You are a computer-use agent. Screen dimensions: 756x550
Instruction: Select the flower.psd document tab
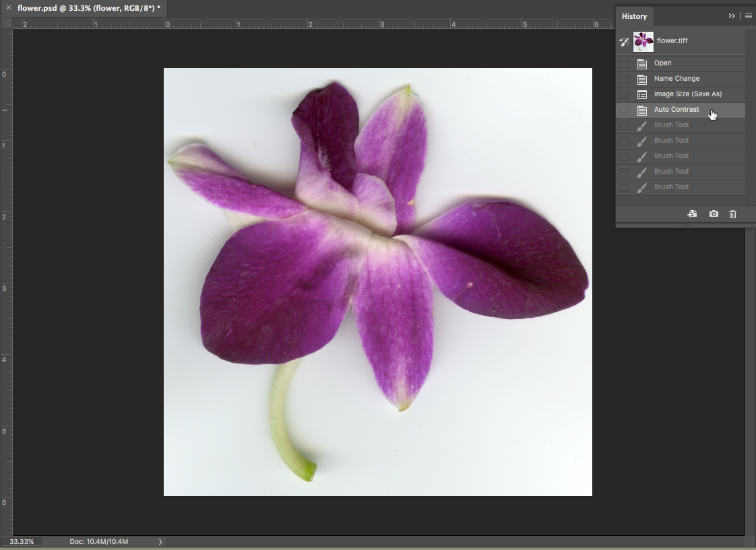point(88,8)
